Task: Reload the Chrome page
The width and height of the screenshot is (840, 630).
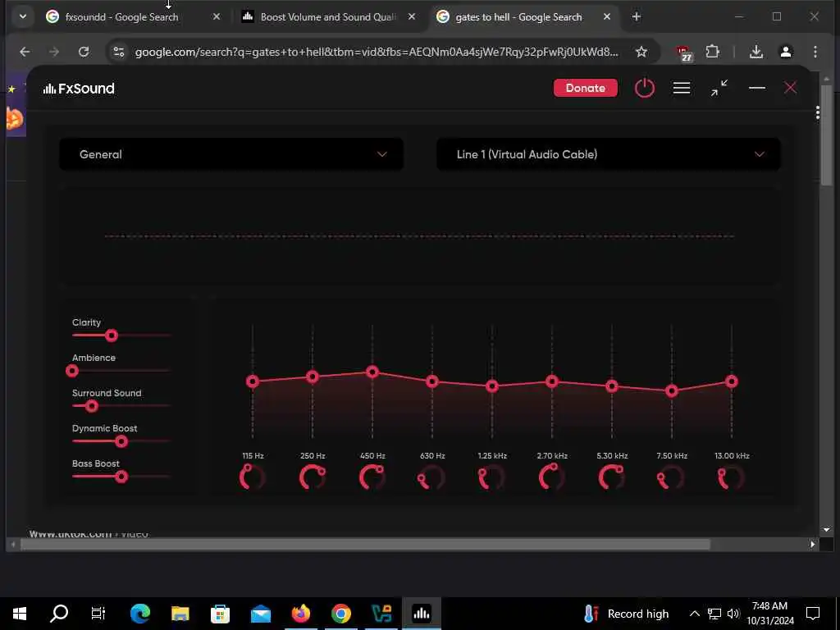Action: pos(84,52)
